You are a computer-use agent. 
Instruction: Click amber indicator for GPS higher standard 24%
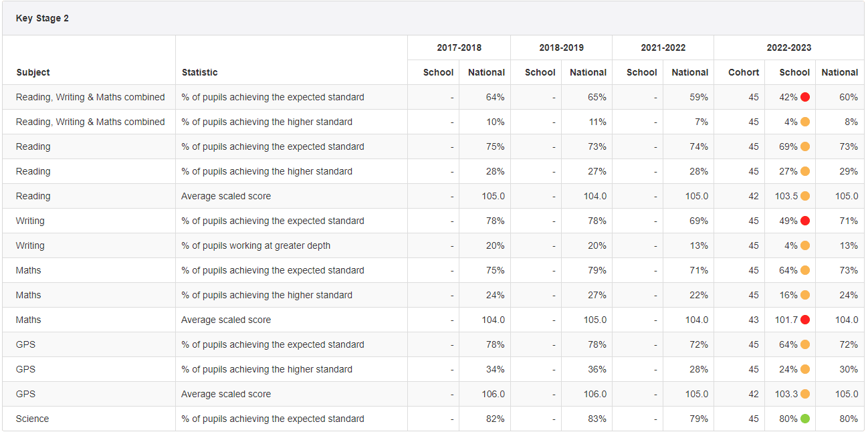click(x=805, y=369)
